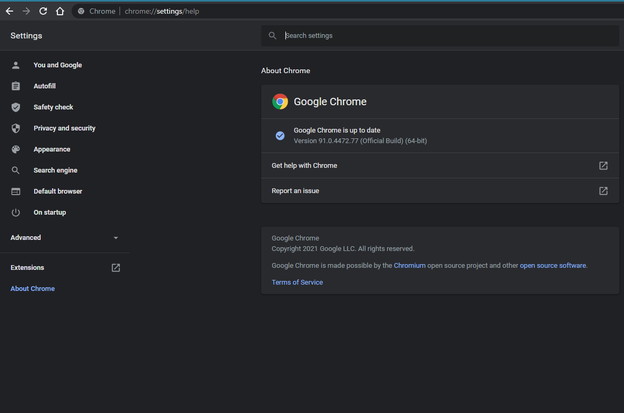The image size is (624, 413).
Task: Click the browser forward arrow
Action: pyautogui.click(x=26, y=11)
